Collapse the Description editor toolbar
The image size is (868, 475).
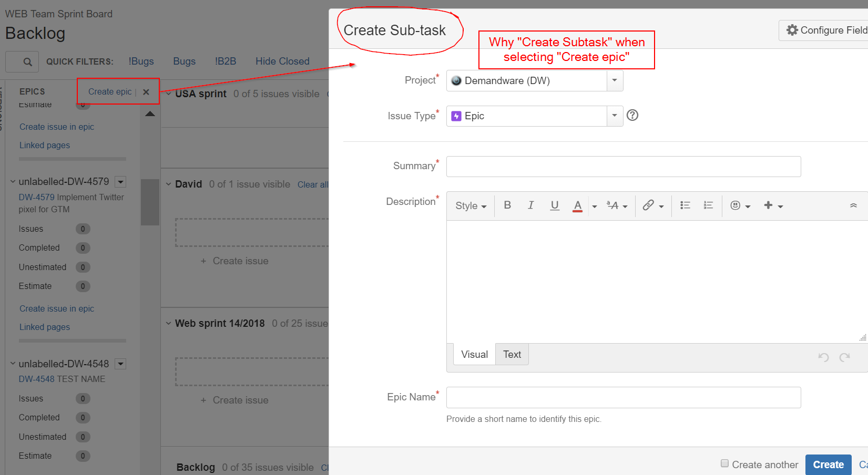[x=853, y=205]
